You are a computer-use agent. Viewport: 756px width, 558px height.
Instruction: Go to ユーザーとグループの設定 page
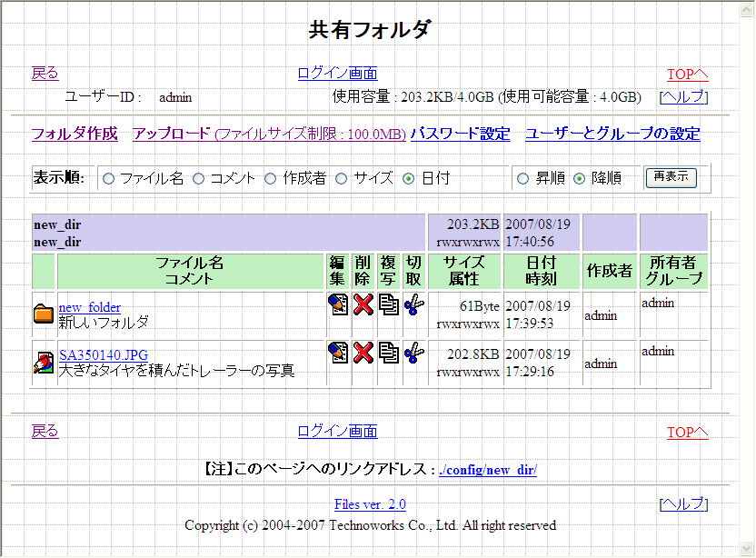[612, 134]
